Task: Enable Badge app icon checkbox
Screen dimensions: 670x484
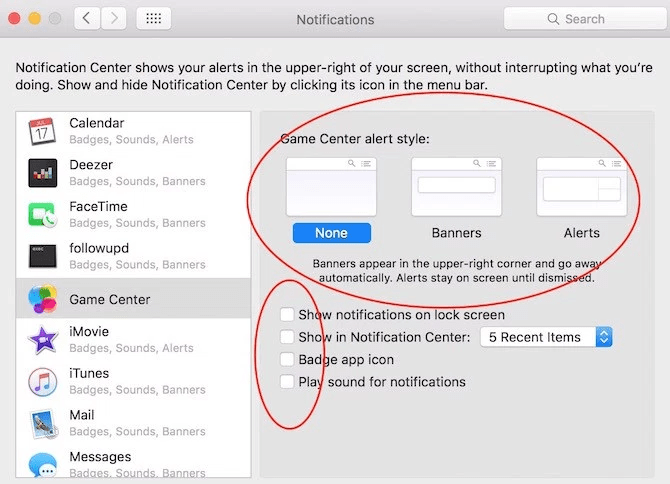Action: (x=288, y=359)
